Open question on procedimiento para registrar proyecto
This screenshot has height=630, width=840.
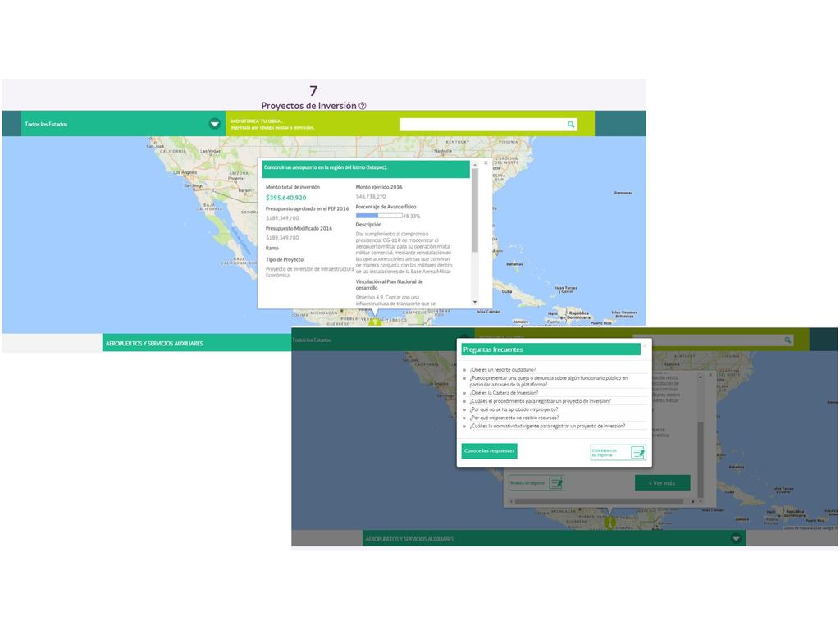[540, 400]
